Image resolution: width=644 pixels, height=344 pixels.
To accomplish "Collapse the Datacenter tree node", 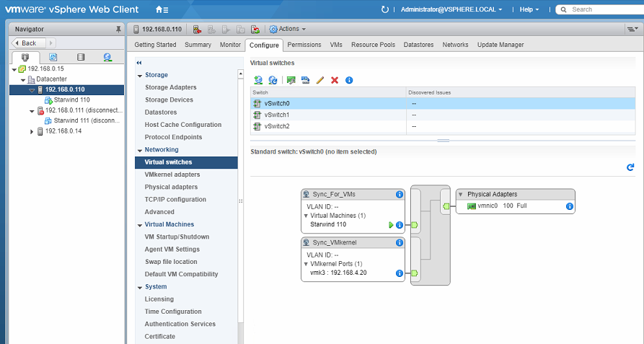I will 23,79.
